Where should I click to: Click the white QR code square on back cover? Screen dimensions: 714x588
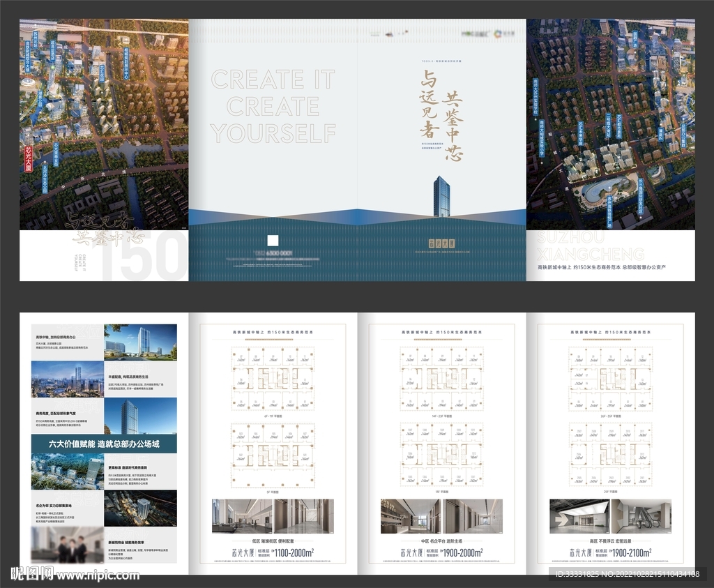pyautogui.click(x=273, y=241)
